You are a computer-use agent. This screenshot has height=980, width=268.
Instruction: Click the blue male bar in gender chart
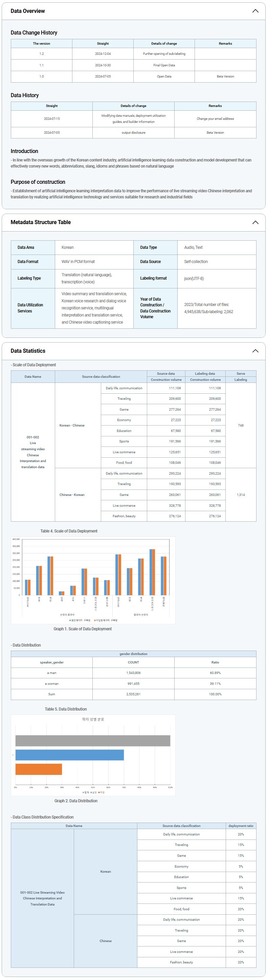70,755
